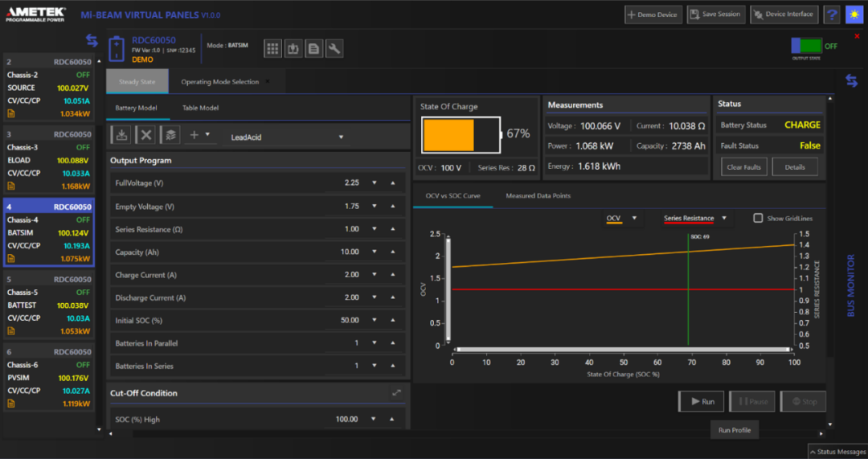Image resolution: width=868 pixels, height=459 pixels.
Task: Increase SOC High with up arrow
Action: pyautogui.click(x=392, y=419)
